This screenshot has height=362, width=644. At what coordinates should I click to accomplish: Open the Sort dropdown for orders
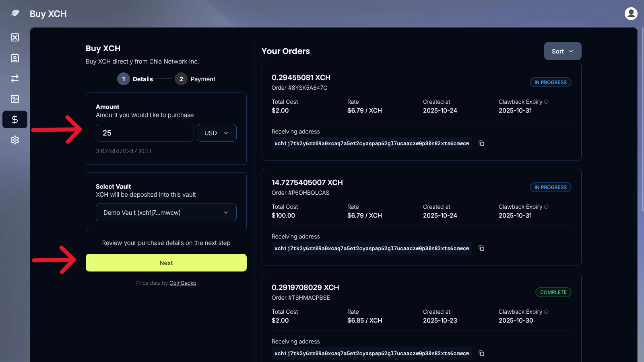click(562, 51)
